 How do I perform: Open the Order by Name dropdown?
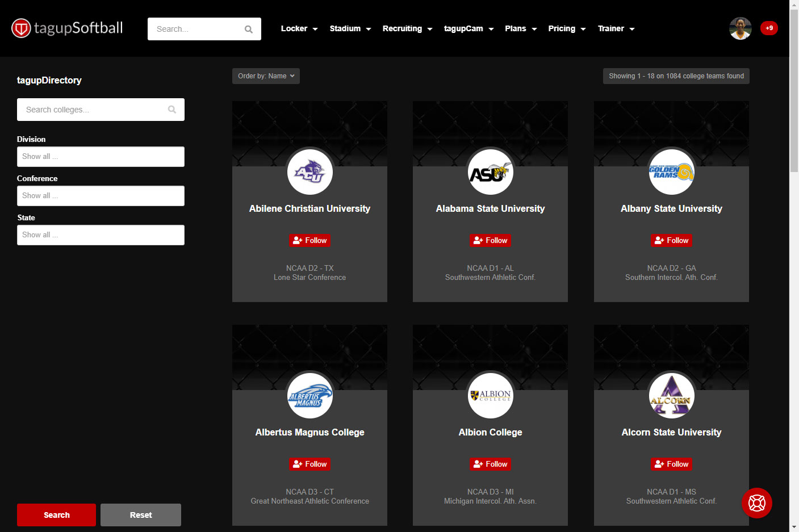[266, 76]
